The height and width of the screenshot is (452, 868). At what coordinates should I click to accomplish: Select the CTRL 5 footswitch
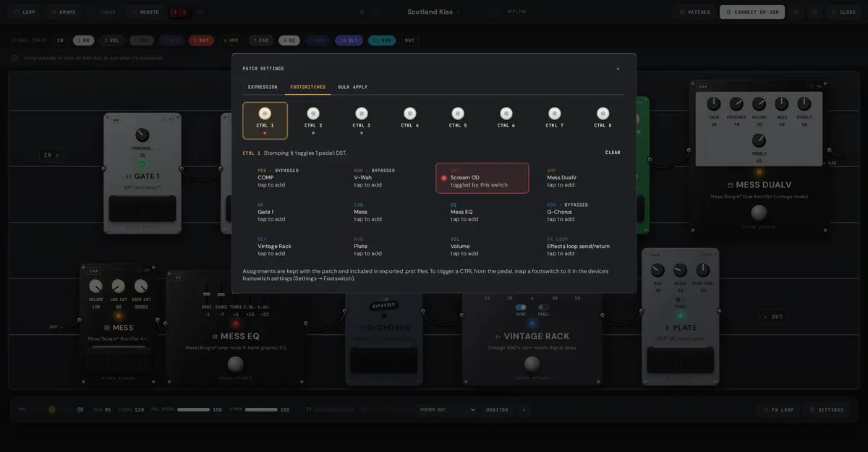click(458, 120)
